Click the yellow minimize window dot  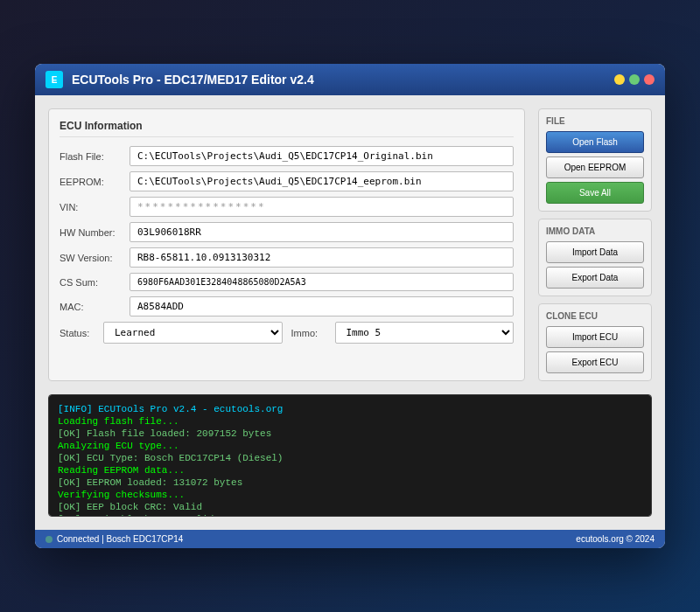(x=619, y=80)
